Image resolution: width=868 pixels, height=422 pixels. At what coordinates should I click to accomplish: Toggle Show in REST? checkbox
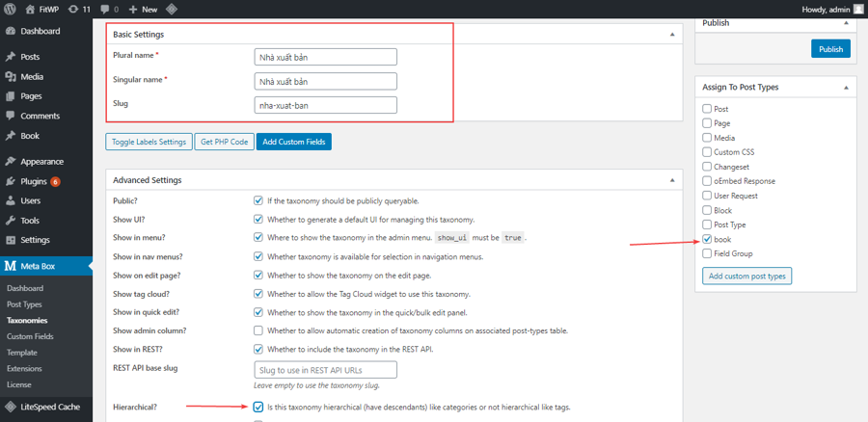(x=258, y=349)
